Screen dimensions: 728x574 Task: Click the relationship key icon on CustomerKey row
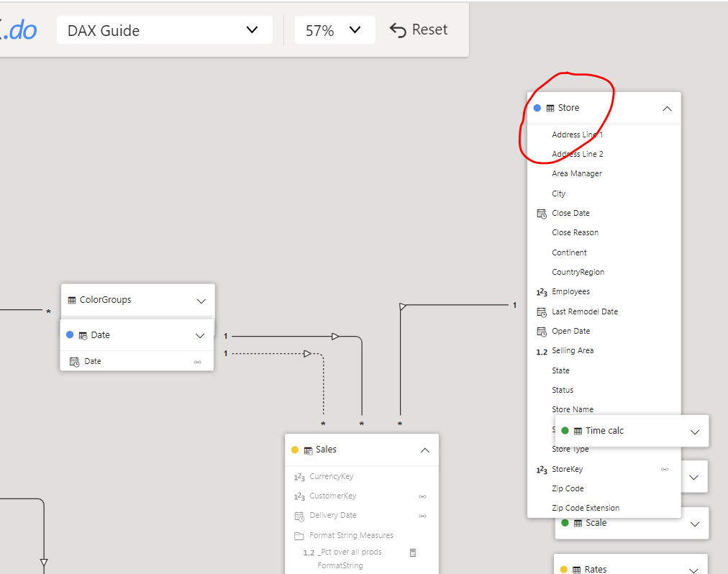click(x=422, y=497)
